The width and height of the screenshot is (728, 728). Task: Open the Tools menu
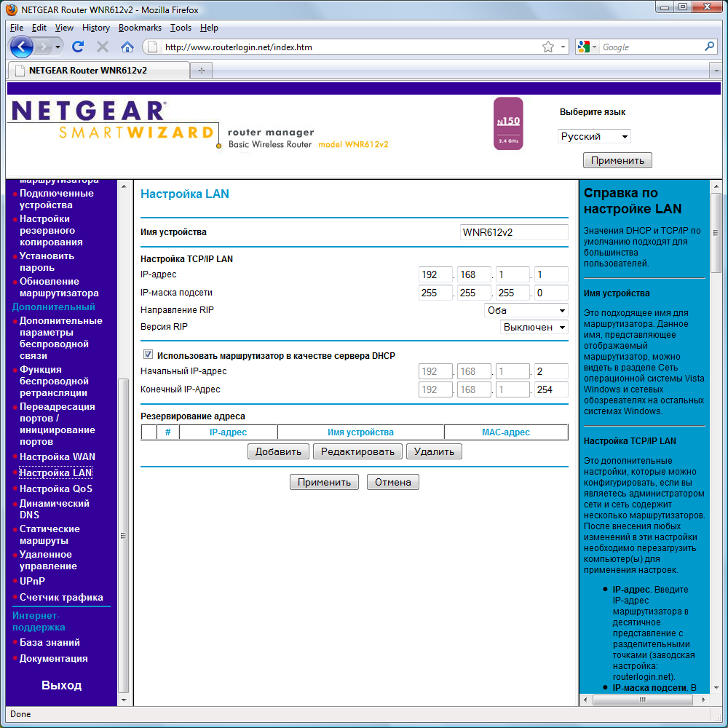(x=181, y=28)
